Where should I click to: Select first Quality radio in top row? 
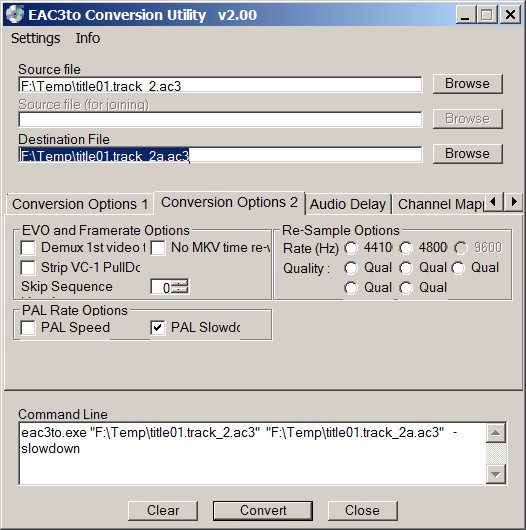(x=351, y=268)
